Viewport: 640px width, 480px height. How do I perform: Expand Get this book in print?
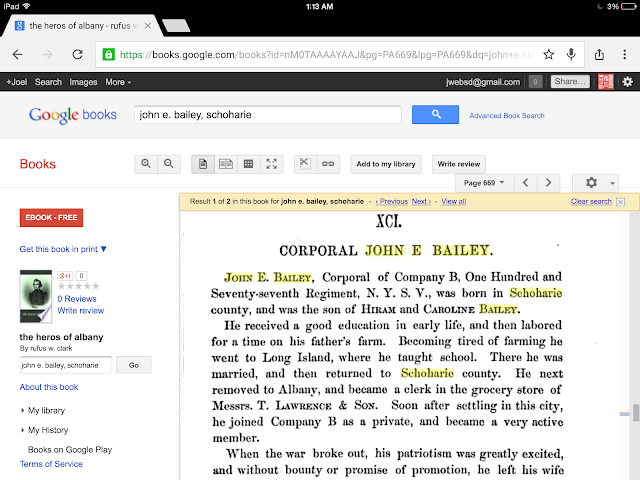point(63,249)
